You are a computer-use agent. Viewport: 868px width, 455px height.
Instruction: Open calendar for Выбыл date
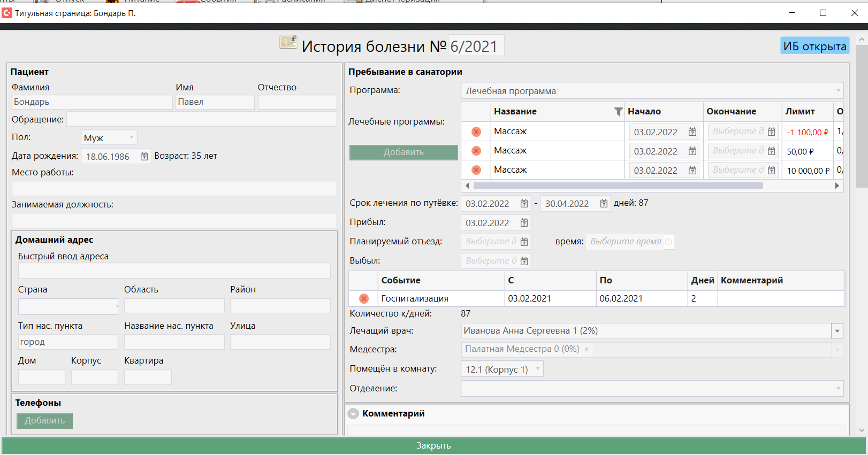pos(524,261)
